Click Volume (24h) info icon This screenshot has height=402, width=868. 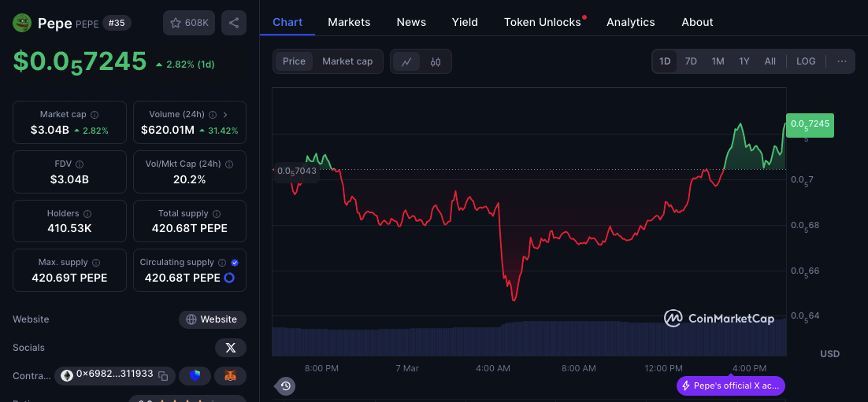213,114
